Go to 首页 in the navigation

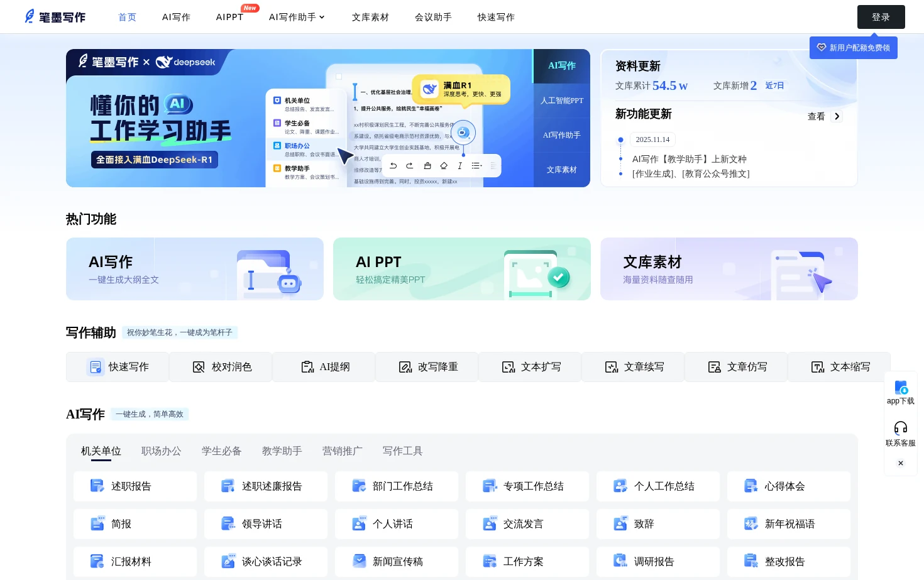[128, 17]
